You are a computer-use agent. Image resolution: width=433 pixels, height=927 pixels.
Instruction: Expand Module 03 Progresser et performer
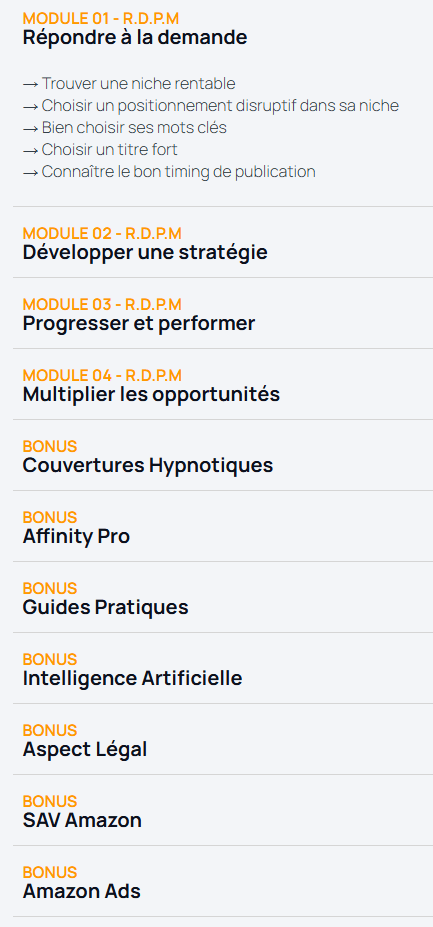pos(223,313)
